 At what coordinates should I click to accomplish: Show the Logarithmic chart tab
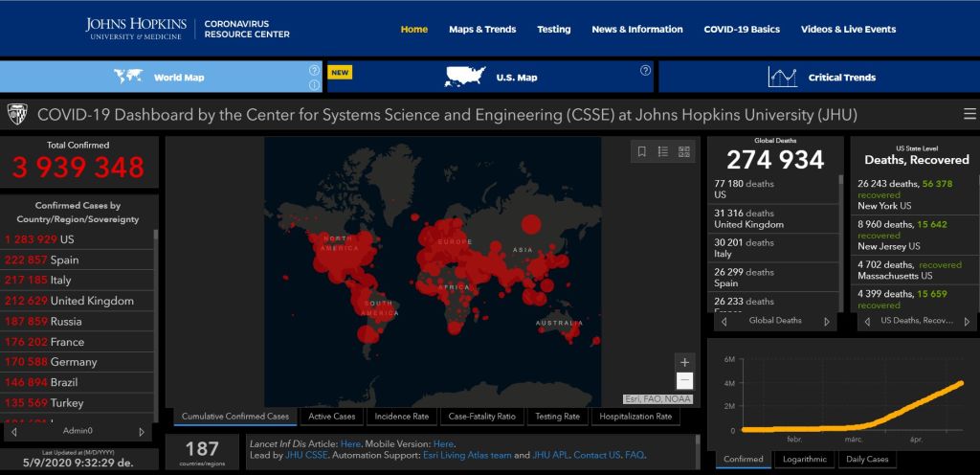tap(804, 460)
